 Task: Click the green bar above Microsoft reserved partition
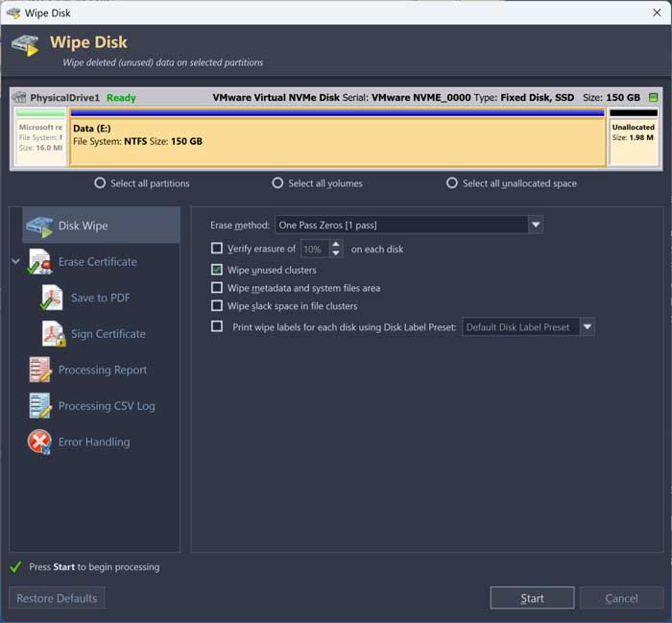(x=40, y=113)
